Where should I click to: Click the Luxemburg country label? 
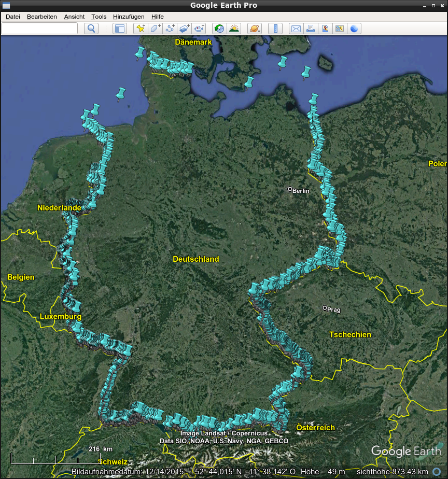(x=61, y=316)
